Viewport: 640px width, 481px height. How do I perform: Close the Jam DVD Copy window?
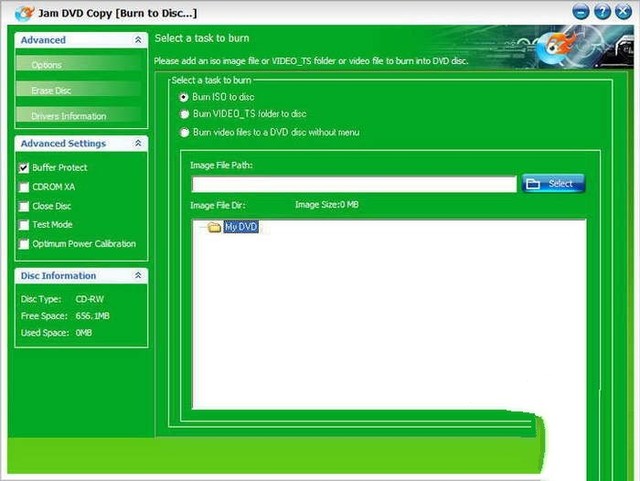pyautogui.click(x=623, y=11)
